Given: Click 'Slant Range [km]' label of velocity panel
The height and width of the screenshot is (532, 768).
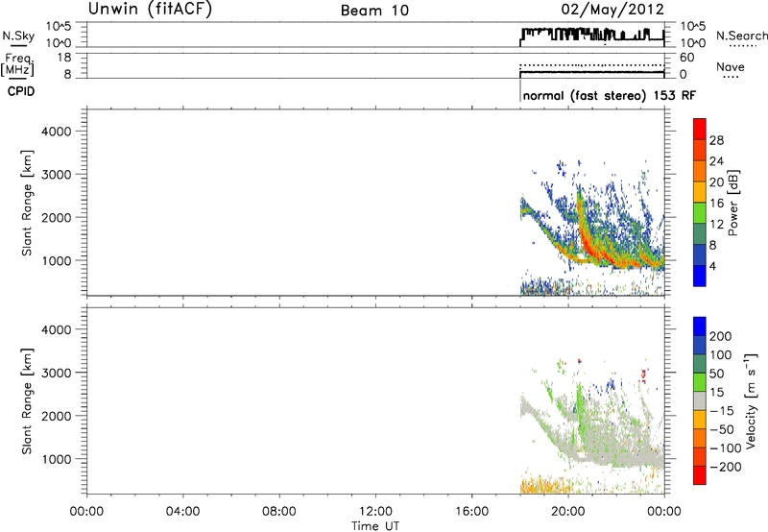Looking at the screenshot, I should [27, 401].
